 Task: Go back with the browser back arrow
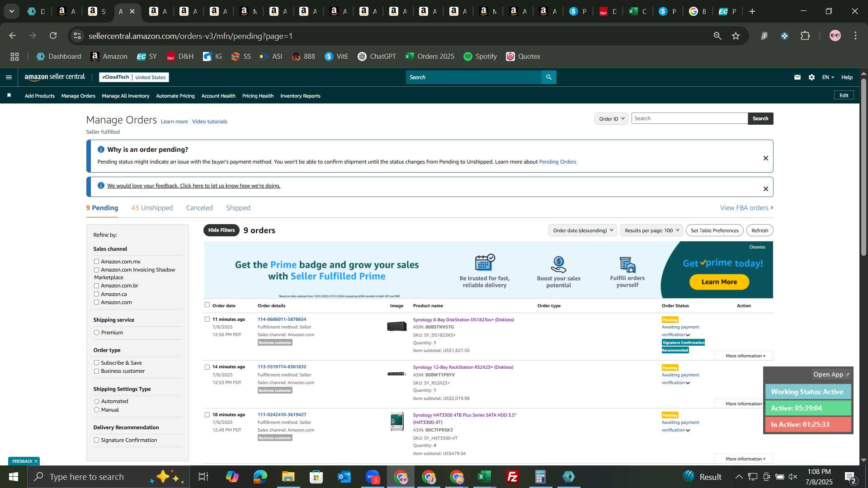click(x=13, y=36)
